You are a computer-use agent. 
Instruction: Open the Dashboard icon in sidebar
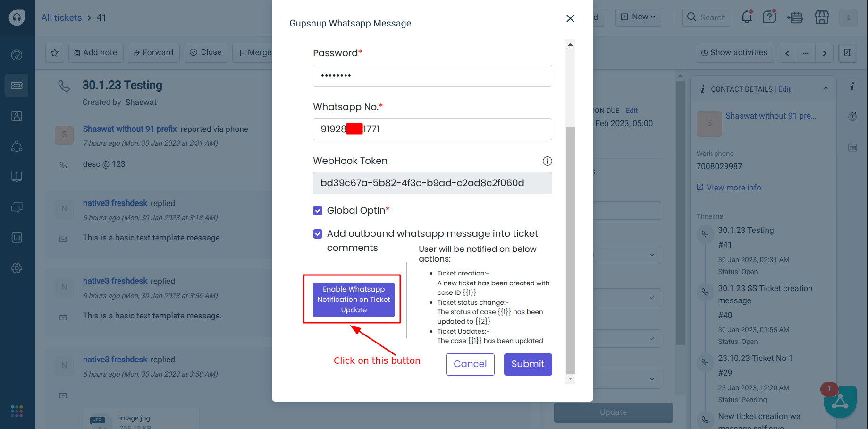tap(17, 55)
